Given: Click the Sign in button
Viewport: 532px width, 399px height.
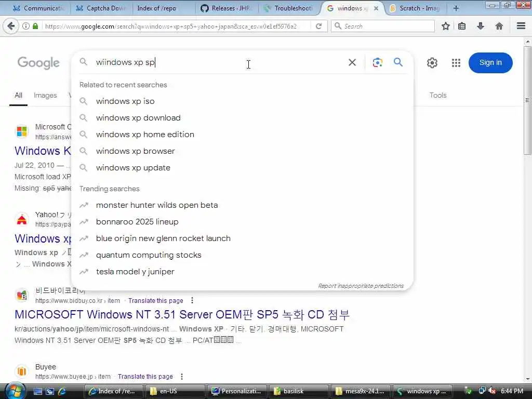Looking at the screenshot, I should [x=490, y=63].
